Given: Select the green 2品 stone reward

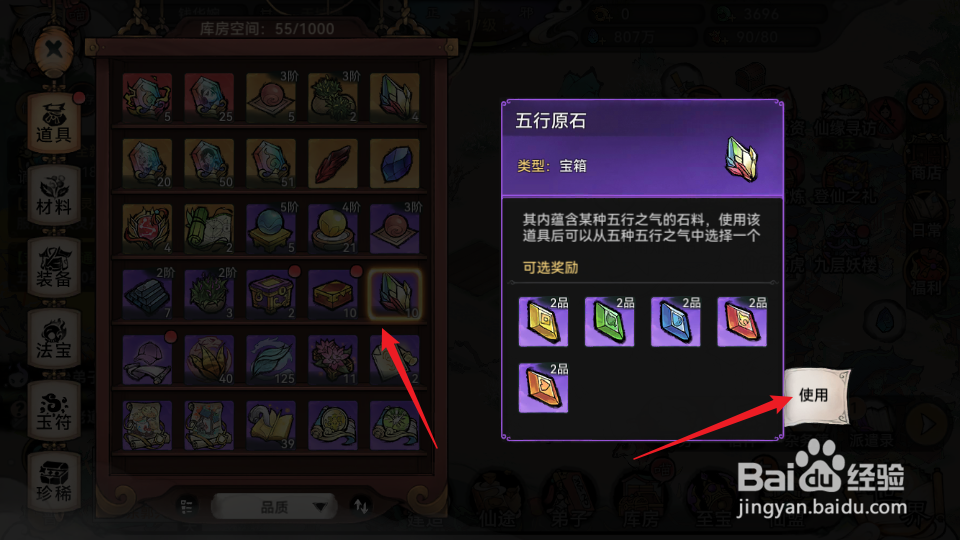Looking at the screenshot, I should 609,322.
